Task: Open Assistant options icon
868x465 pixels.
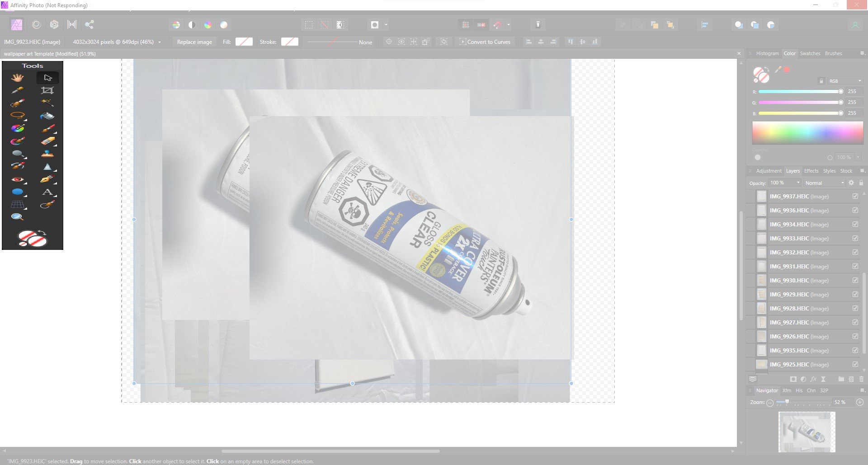Action: [538, 25]
